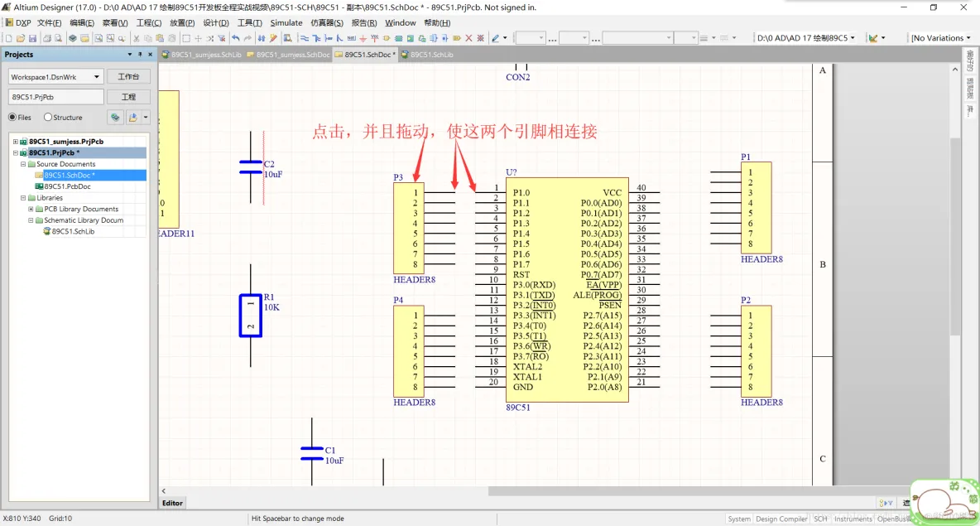Click the cross-probe lightning icon
This screenshot has height=526, width=980.
(x=273, y=38)
